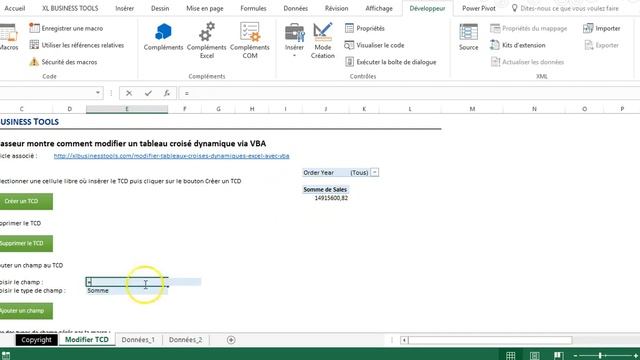Image resolution: width=640 pixels, height=360 pixels.
Task: Confirm formula entry with checkmark
Action: [148, 93]
